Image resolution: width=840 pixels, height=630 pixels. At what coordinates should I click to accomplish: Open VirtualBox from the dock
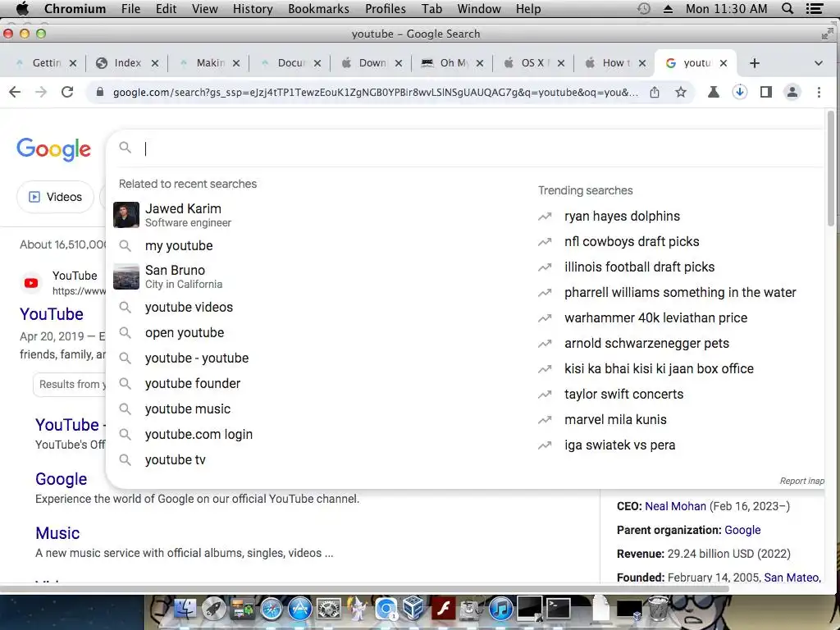413,609
